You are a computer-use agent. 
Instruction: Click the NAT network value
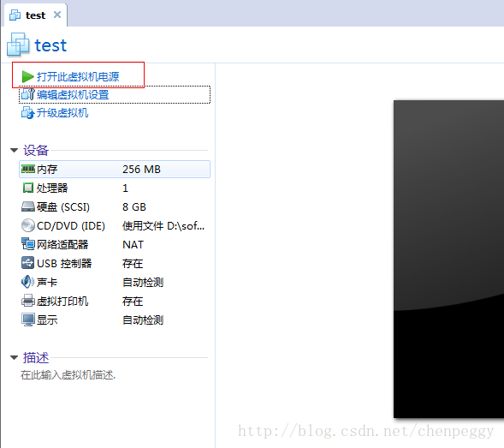(133, 245)
